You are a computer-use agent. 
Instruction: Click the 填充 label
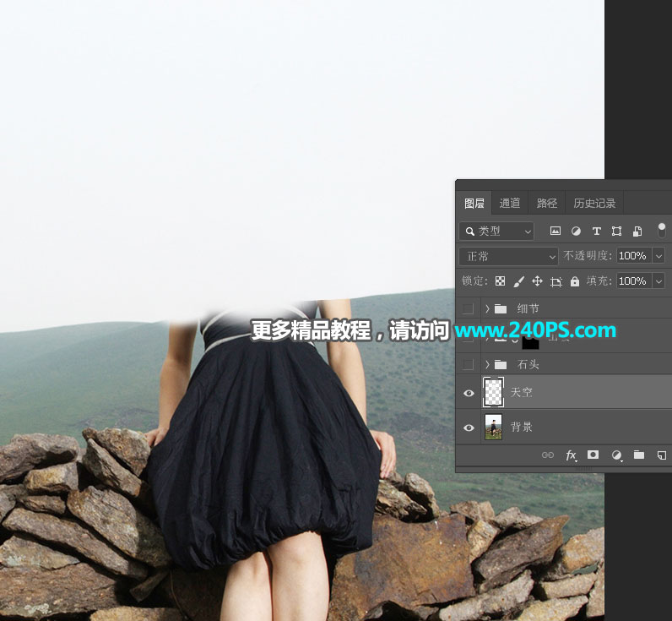click(x=599, y=281)
